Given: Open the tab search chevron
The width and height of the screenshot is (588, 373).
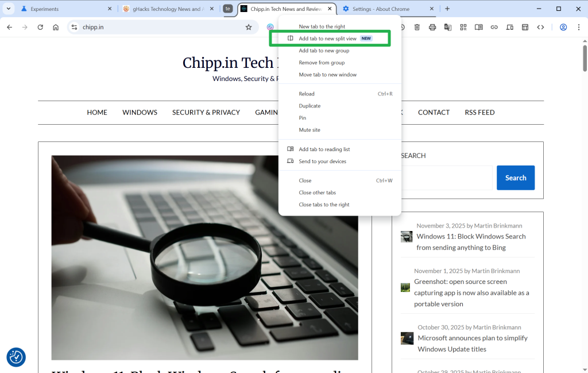Looking at the screenshot, I should click(x=8, y=9).
